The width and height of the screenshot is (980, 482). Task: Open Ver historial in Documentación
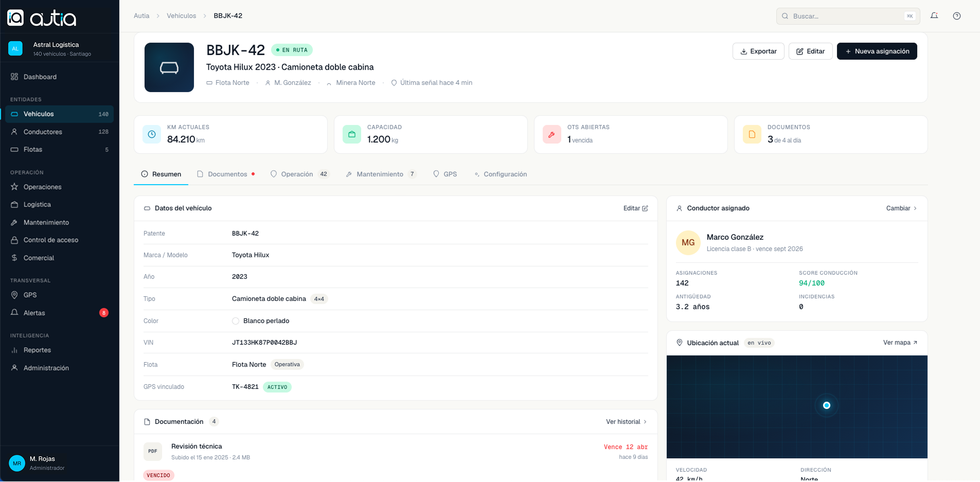pos(627,422)
